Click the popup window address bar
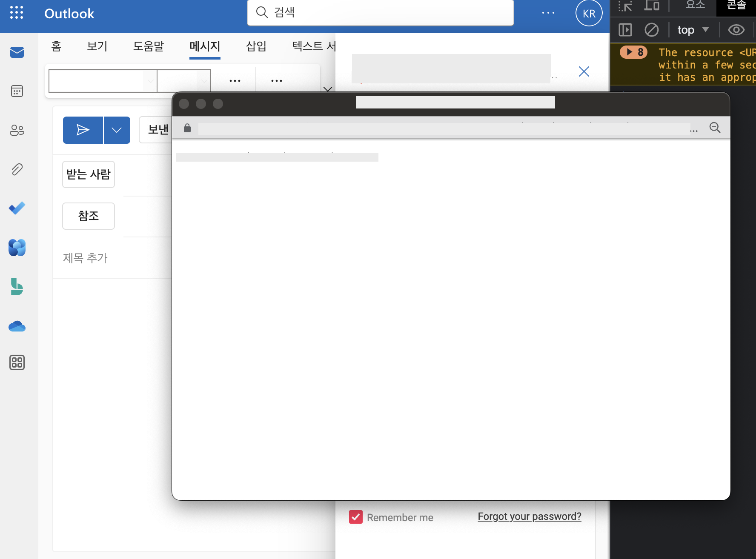Image resolution: width=756 pixels, height=559 pixels. pos(444,128)
